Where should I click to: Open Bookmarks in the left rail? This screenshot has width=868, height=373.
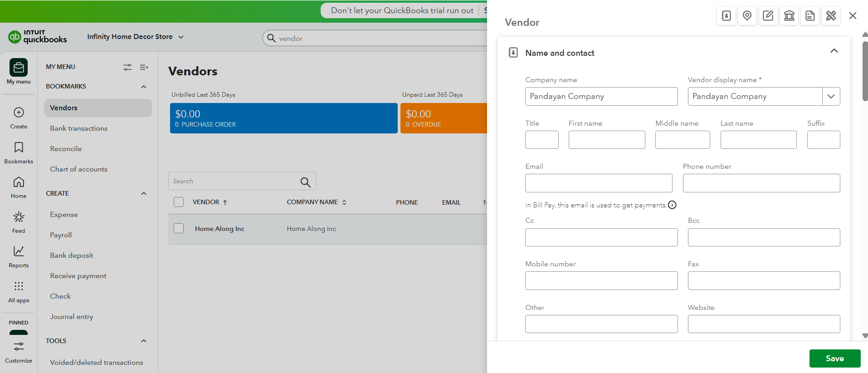coord(19,153)
